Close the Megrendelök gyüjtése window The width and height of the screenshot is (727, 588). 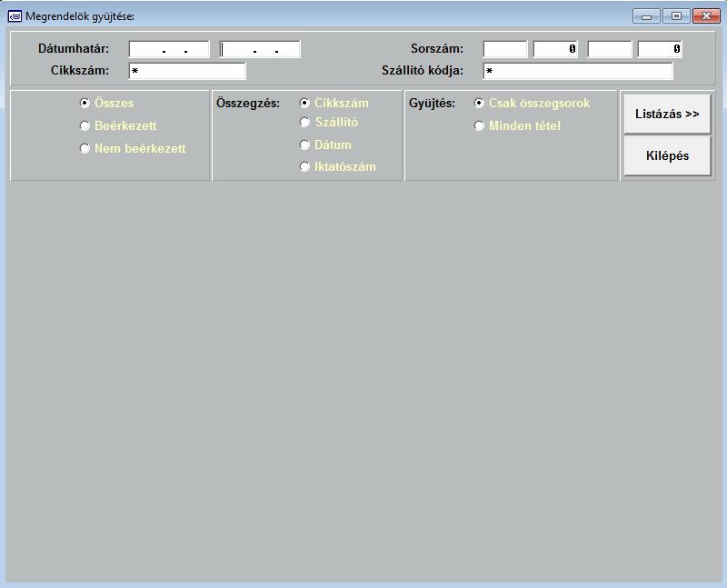[x=706, y=16]
